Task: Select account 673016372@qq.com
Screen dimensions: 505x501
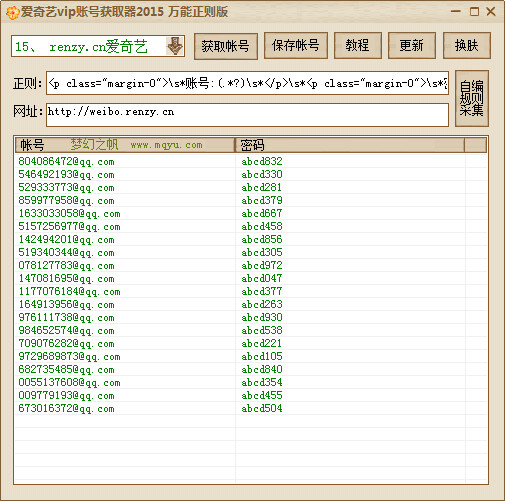Action: pyautogui.click(x=66, y=408)
